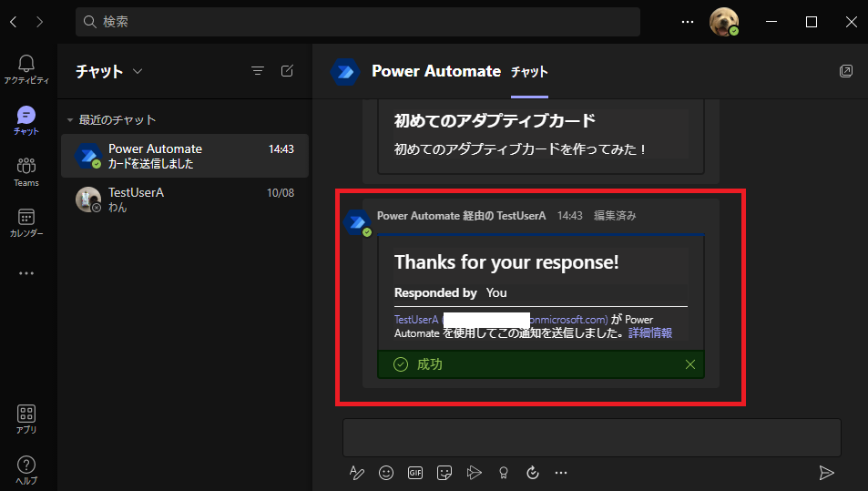The image size is (868, 491).
Task: Show more apps ellipsis in sidebar
Action: [26, 273]
